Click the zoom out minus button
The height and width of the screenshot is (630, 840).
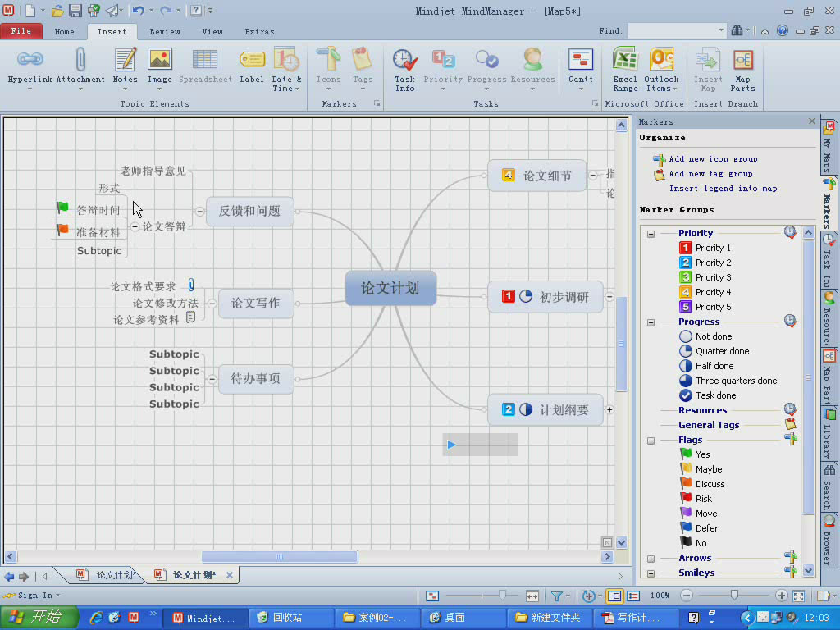click(687, 596)
